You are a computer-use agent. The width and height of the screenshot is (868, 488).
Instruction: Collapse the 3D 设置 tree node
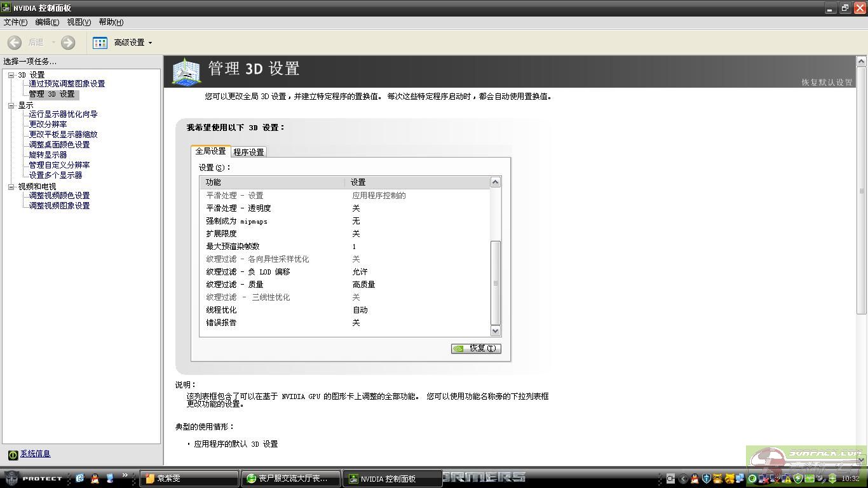pyautogui.click(x=11, y=75)
